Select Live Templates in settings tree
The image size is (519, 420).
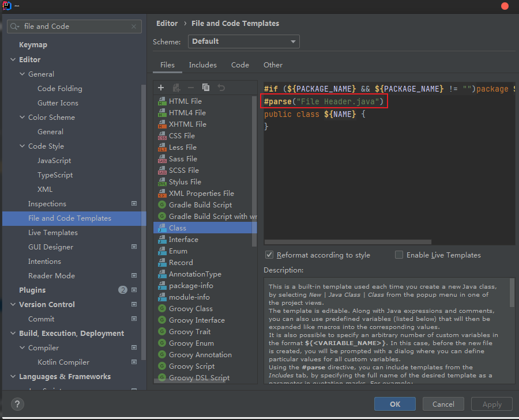(x=74, y=233)
